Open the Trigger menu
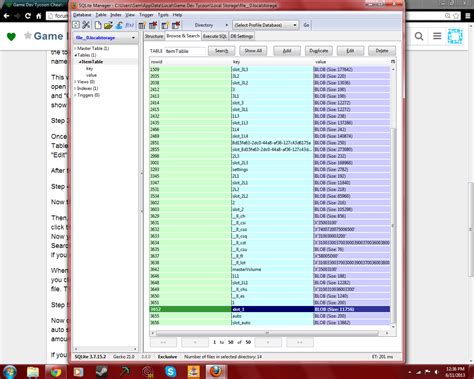The width and height of the screenshot is (474, 379). click(x=146, y=15)
